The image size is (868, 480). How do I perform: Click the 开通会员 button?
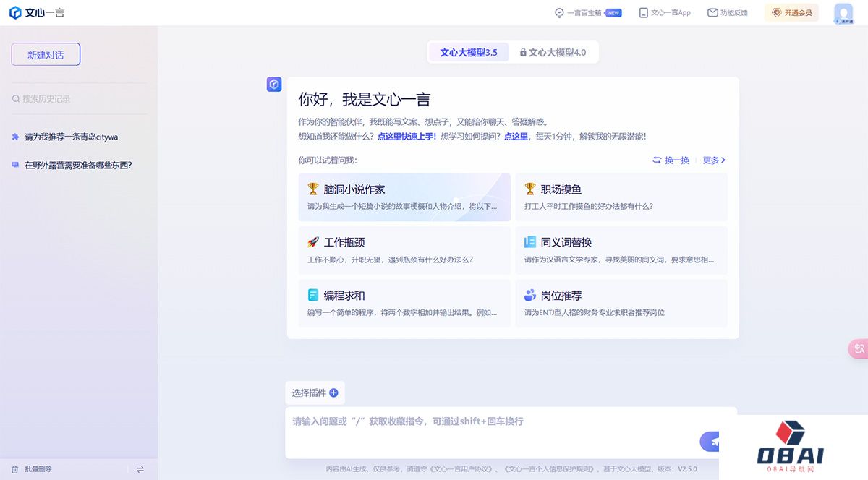tap(792, 12)
